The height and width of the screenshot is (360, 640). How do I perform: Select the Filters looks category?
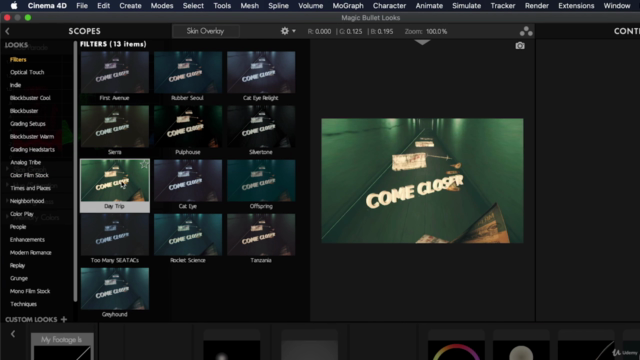(18, 60)
